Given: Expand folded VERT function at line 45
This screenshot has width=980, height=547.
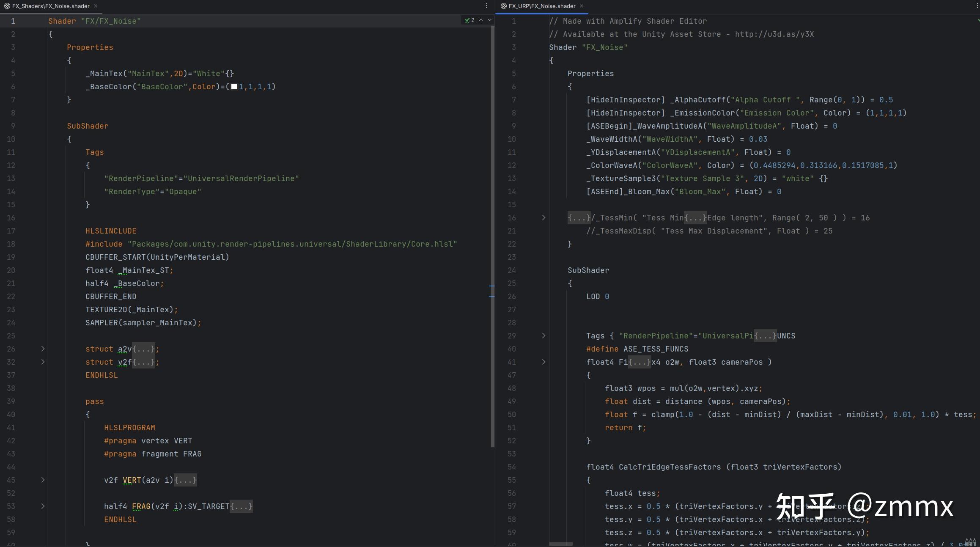Looking at the screenshot, I should 43,480.
